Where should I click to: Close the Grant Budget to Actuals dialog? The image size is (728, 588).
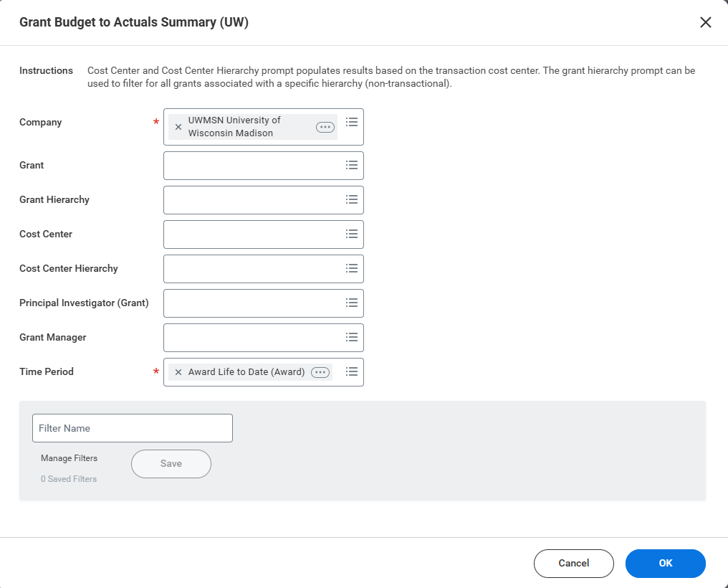pyautogui.click(x=705, y=22)
